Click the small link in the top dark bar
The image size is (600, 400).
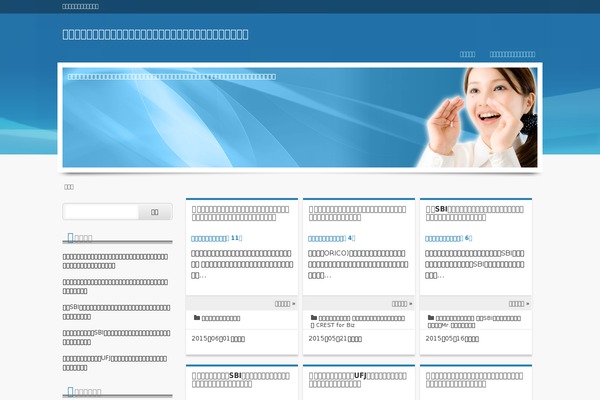(80, 7)
